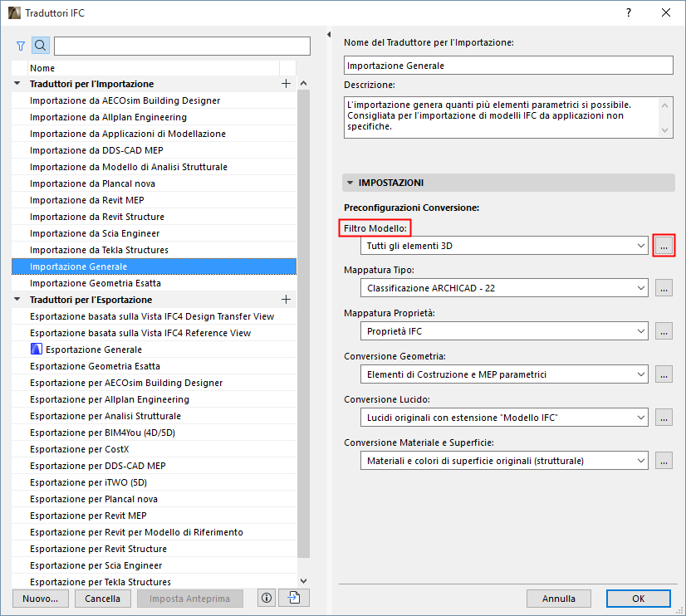The height and width of the screenshot is (616, 686).
Task: Open Conversione Materiale e Superficie dropdown
Action: tap(504, 461)
